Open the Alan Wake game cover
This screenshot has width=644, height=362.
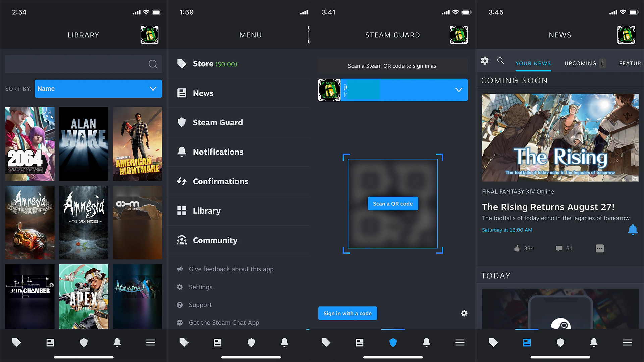(x=84, y=144)
